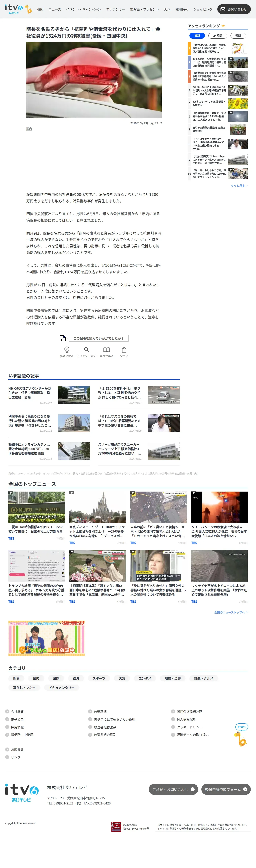Read the 梅雨明け夏本番 heat headline
Image resolution: width=256 pixels, height=868 pixels.
pyautogui.click(x=97, y=590)
